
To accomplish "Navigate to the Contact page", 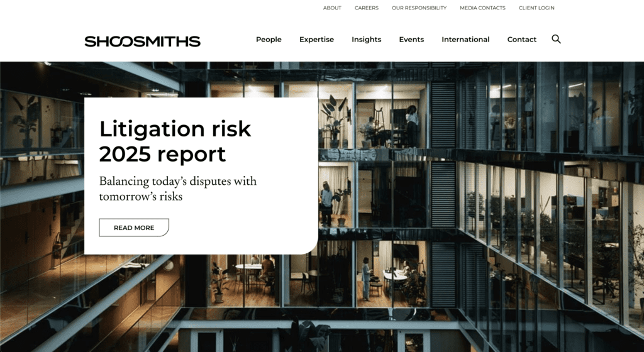I will point(521,40).
